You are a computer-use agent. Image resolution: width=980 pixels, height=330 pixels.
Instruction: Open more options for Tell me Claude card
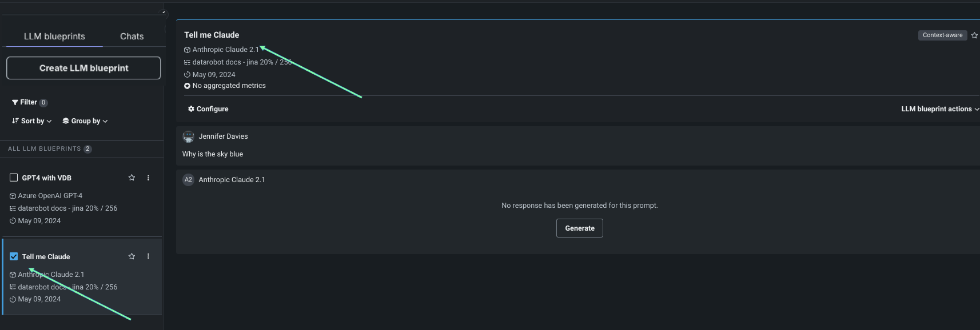(x=148, y=256)
